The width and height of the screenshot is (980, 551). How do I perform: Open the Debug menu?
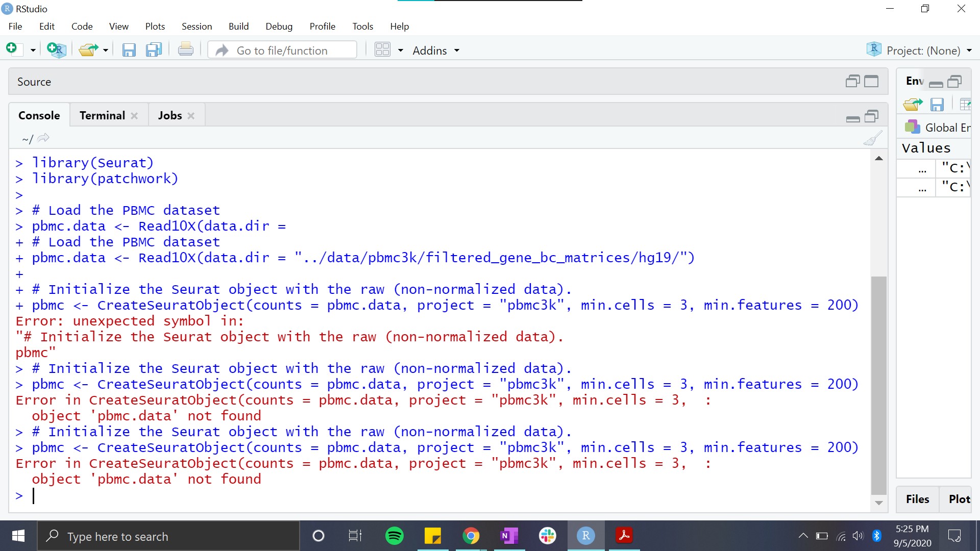point(279,26)
